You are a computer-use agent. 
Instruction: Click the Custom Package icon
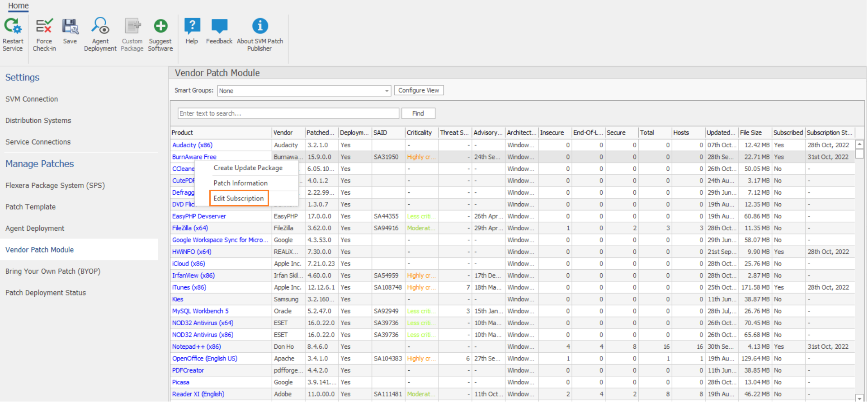pyautogui.click(x=132, y=26)
